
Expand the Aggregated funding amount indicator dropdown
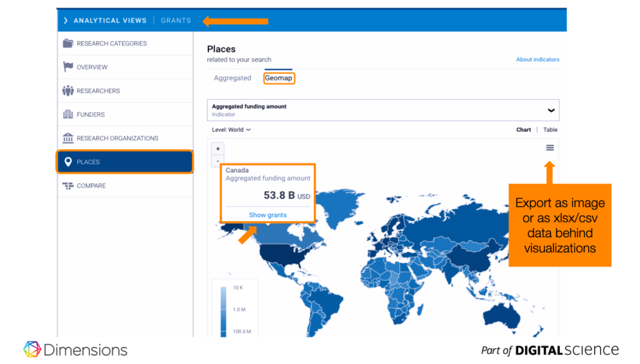pyautogui.click(x=551, y=111)
